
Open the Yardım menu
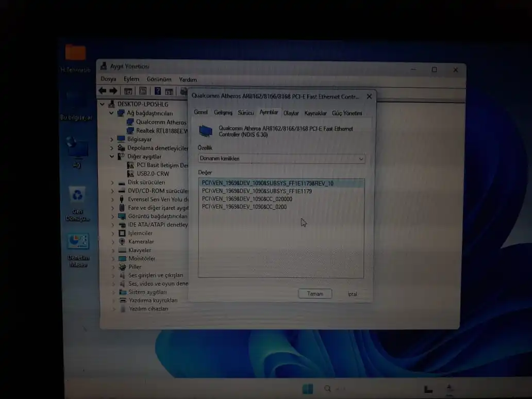pos(188,80)
